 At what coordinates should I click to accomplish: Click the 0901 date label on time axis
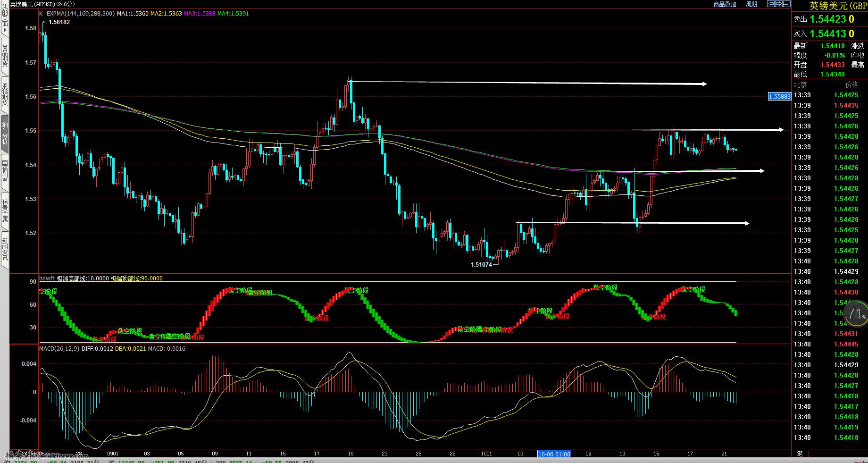coord(113,454)
